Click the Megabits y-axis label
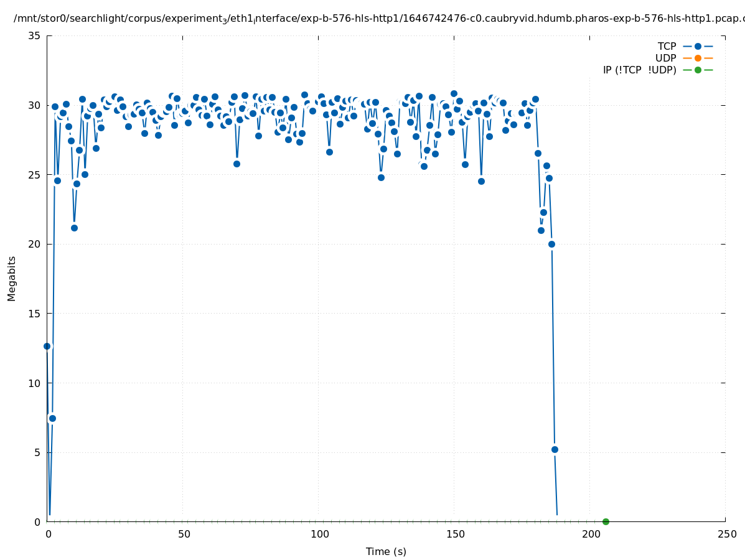 [12, 278]
